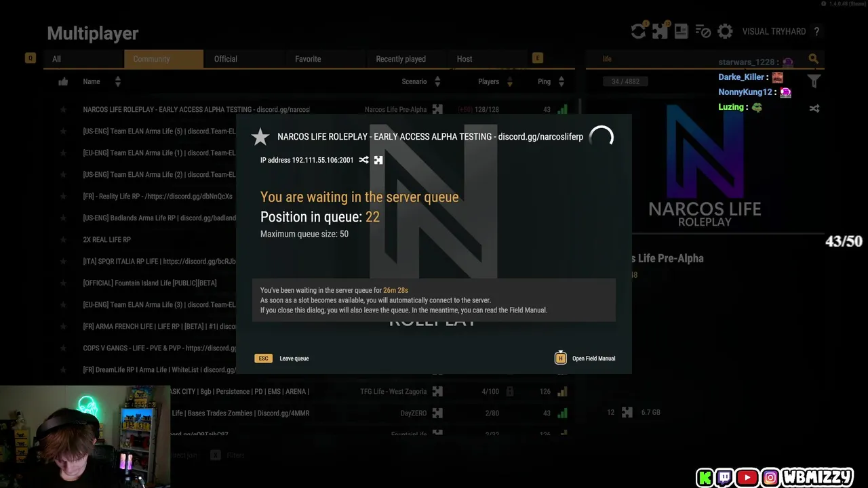Click the '128/128' players count
This screenshot has height=488, width=868.
point(487,109)
